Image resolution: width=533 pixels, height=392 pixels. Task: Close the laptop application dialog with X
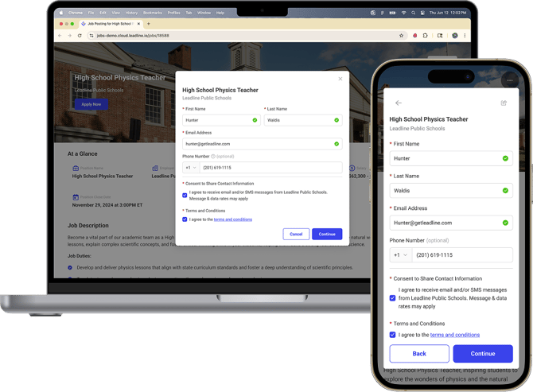[x=340, y=79]
